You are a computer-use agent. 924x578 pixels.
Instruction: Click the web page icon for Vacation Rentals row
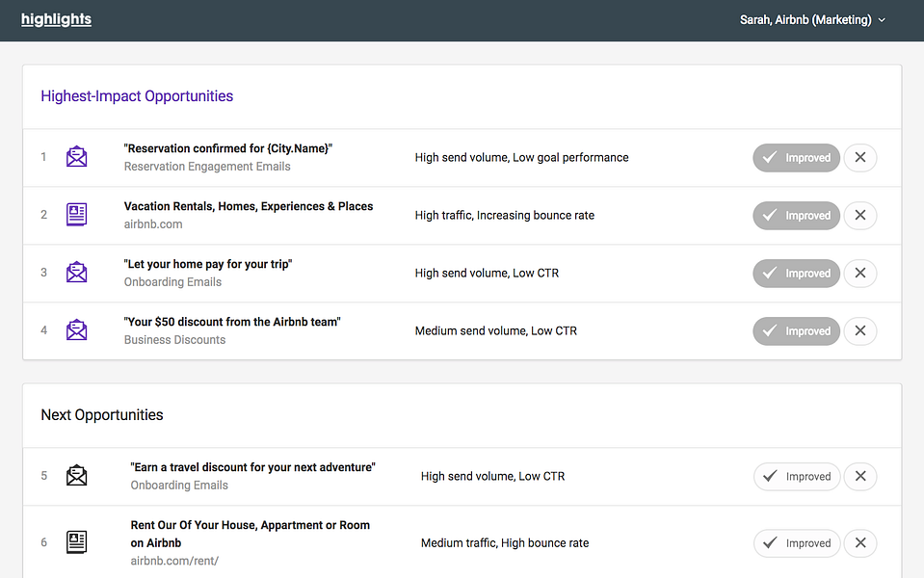[x=77, y=215]
